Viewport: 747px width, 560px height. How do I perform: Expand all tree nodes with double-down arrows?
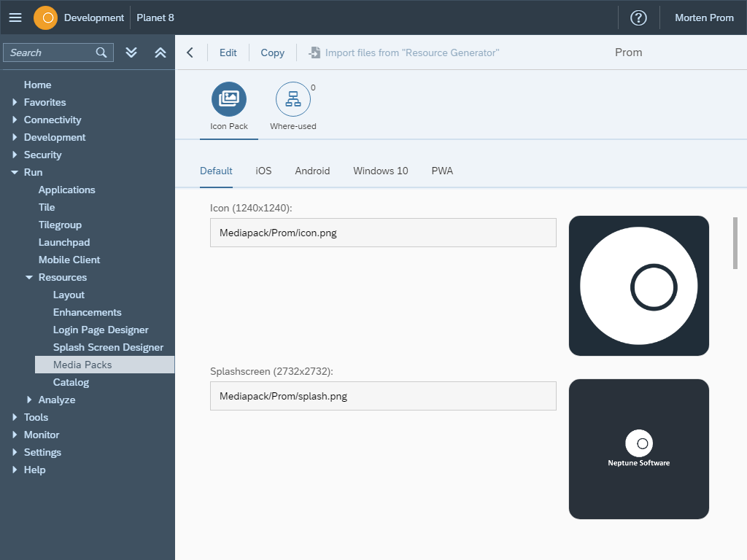point(131,52)
